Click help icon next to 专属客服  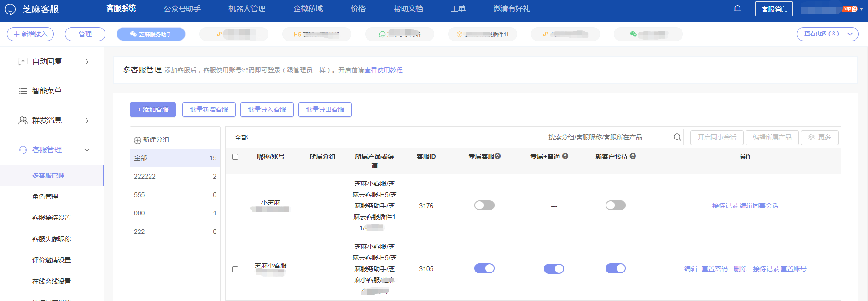pyautogui.click(x=498, y=156)
